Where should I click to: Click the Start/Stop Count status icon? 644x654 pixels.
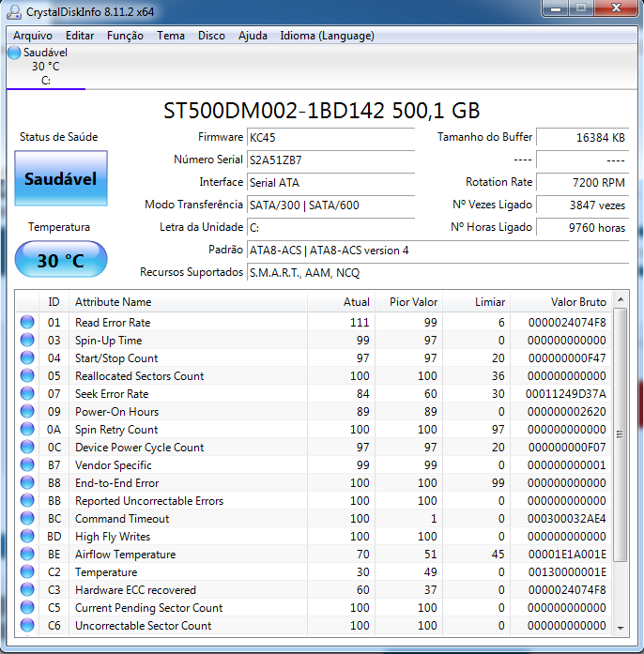pos(27,357)
